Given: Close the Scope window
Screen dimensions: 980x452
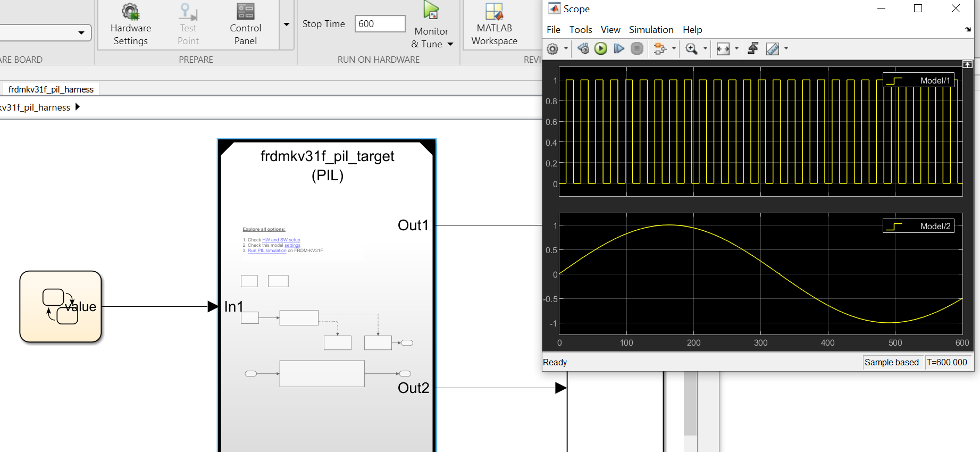Looking at the screenshot, I should coord(956,9).
